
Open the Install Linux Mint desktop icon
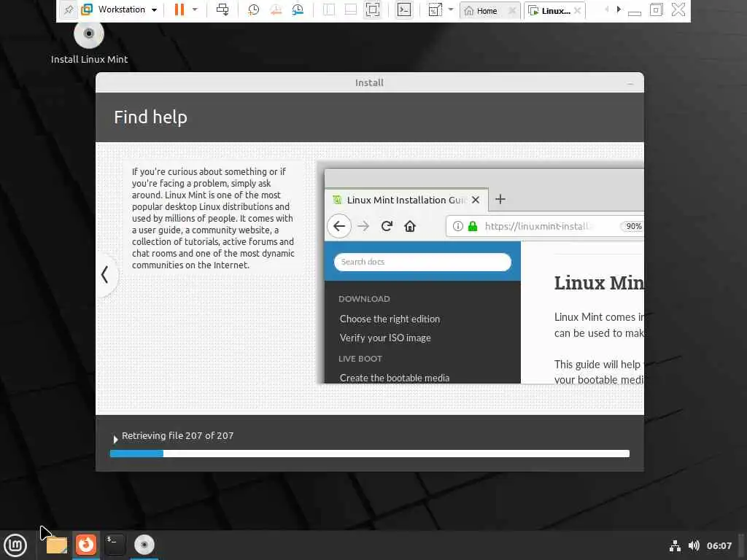pos(89,43)
